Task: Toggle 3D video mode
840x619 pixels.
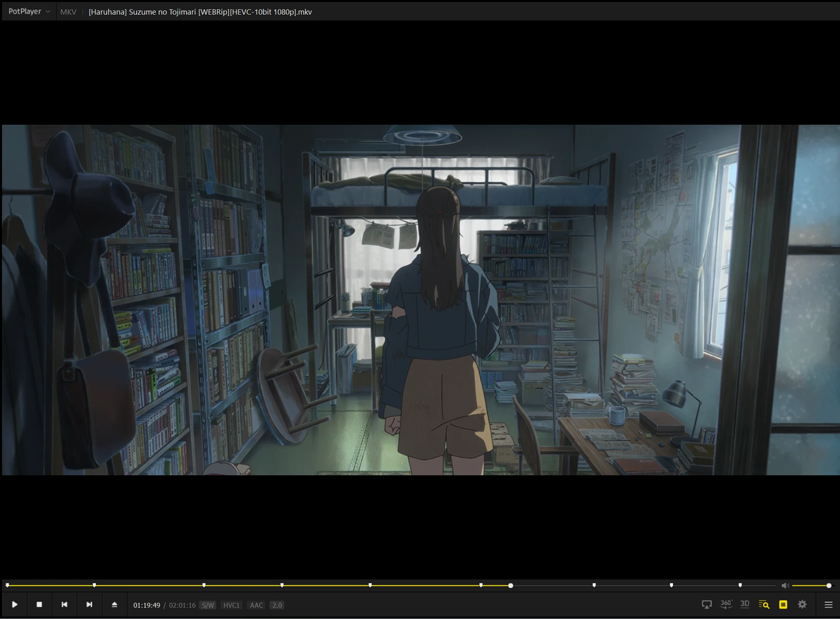Action: pyautogui.click(x=745, y=604)
